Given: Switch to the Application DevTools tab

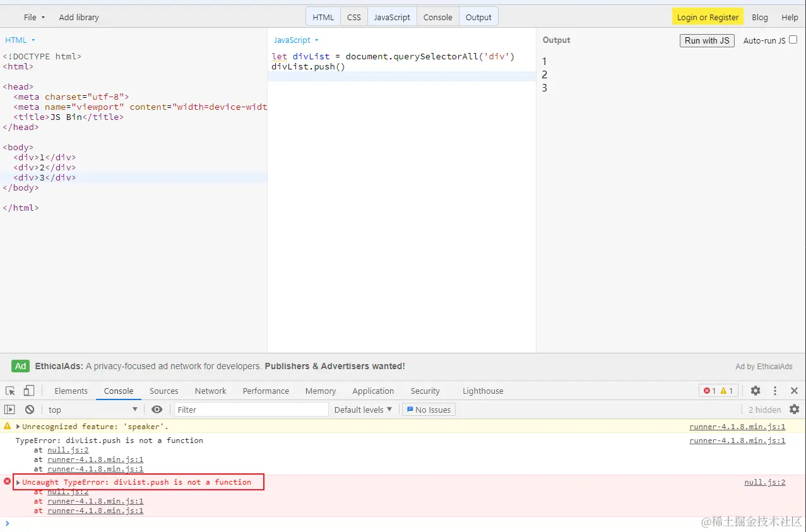Looking at the screenshot, I should point(373,391).
